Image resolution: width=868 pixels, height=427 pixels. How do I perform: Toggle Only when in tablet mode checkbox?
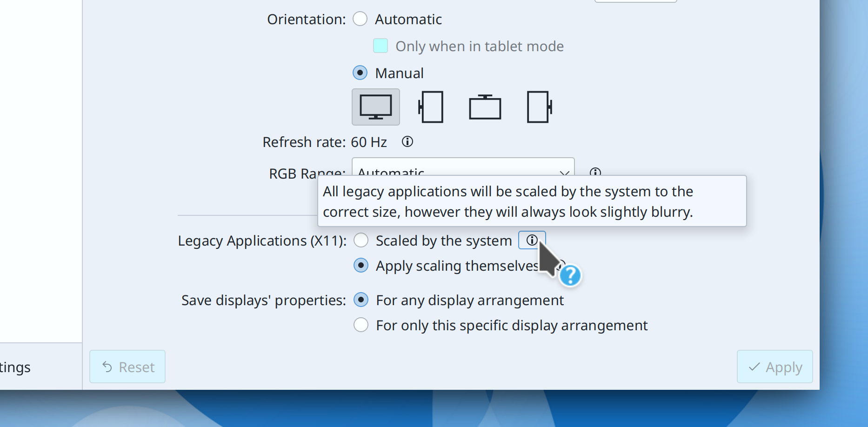click(x=381, y=46)
